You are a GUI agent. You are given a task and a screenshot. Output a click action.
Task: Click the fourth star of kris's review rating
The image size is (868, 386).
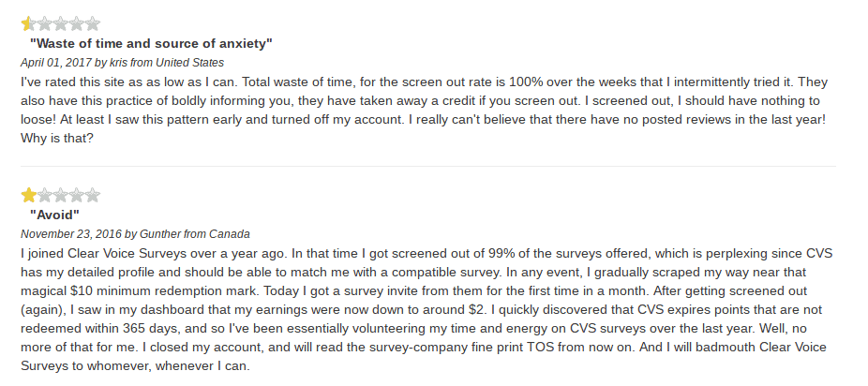76,23
